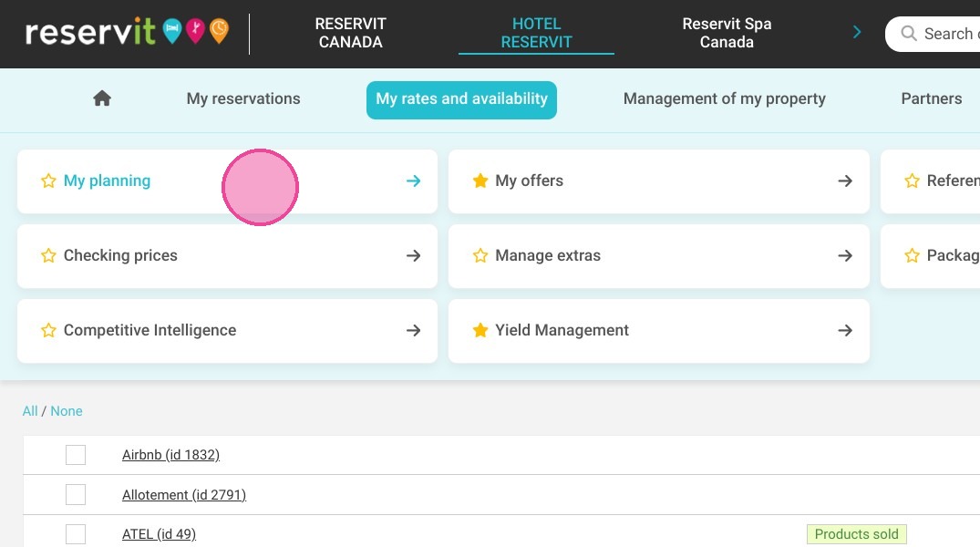This screenshot has width=980, height=547.
Task: Open the ATEL (id 49) link
Action: click(159, 534)
